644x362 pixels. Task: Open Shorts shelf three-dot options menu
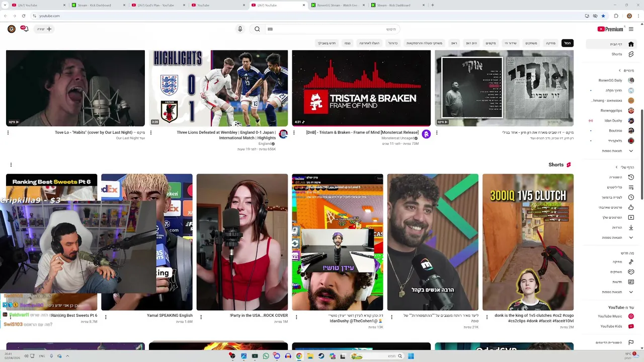click(11, 165)
